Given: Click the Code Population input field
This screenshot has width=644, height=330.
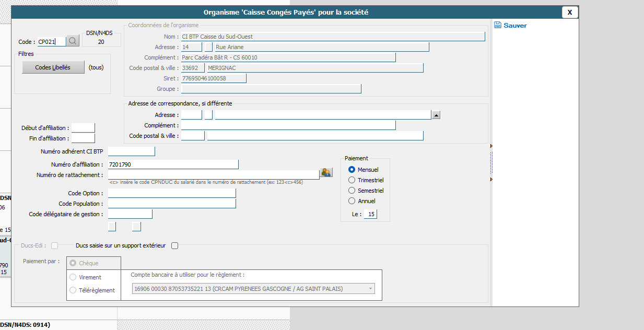Looking at the screenshot, I should 172,204.
